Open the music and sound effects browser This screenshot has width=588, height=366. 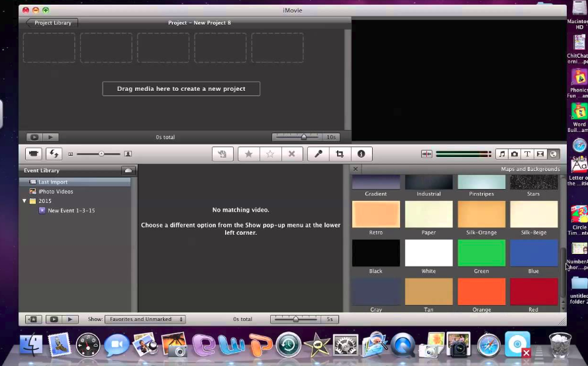(502, 154)
